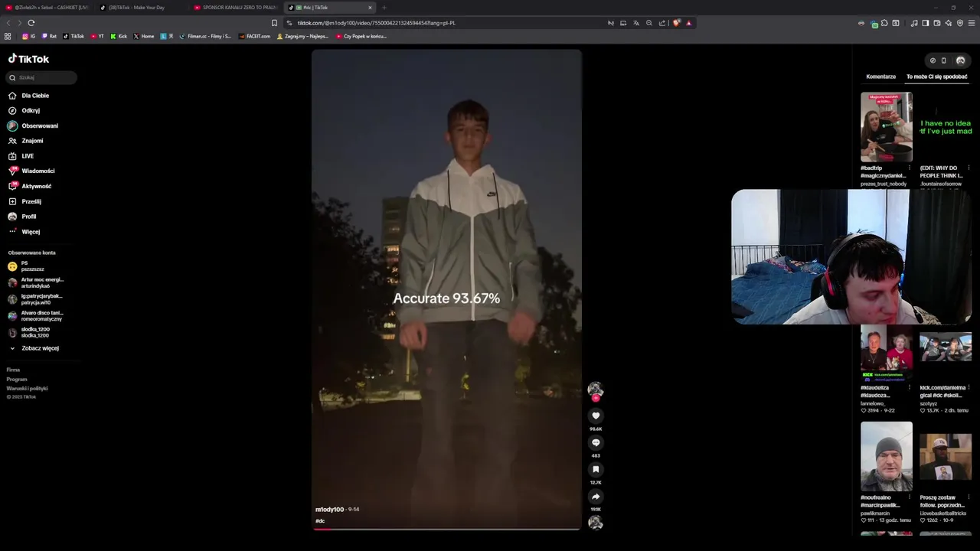The height and width of the screenshot is (551, 980).
Task: Open options for the 'Proszę zostaw follow' video
Action: coord(969,497)
